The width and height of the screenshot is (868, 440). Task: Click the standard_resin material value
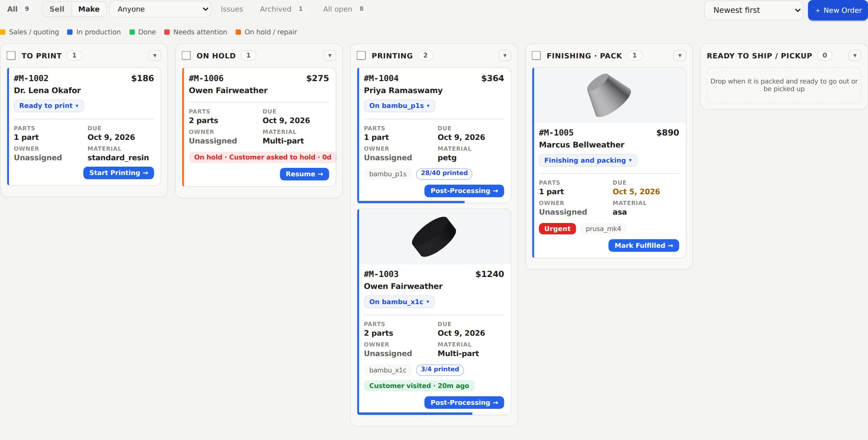tap(118, 158)
